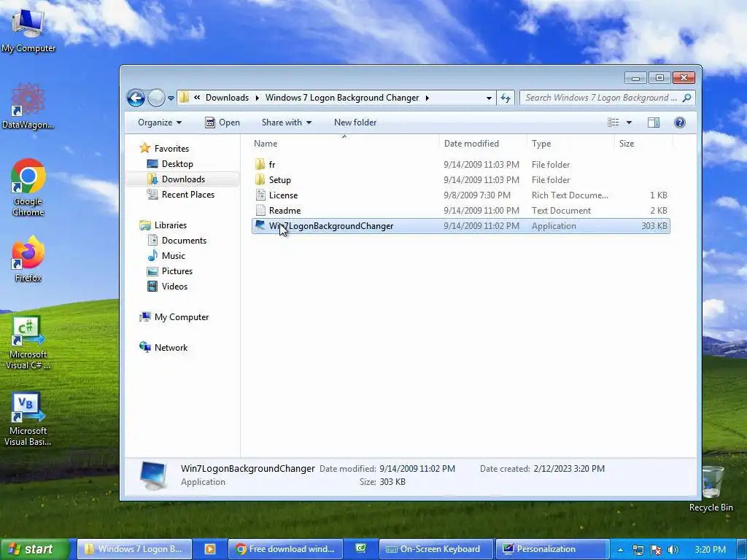Click New folder in the command bar
The height and width of the screenshot is (560, 747).
point(355,122)
